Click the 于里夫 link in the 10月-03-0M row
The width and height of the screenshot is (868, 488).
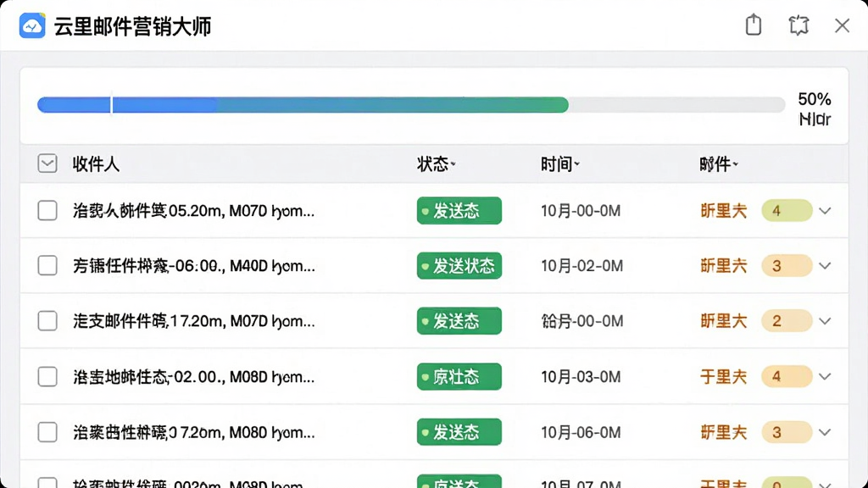tap(724, 377)
